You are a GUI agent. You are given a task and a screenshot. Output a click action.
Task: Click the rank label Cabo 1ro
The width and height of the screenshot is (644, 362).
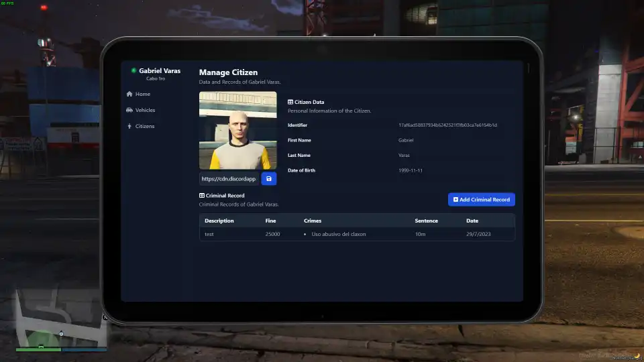click(156, 78)
